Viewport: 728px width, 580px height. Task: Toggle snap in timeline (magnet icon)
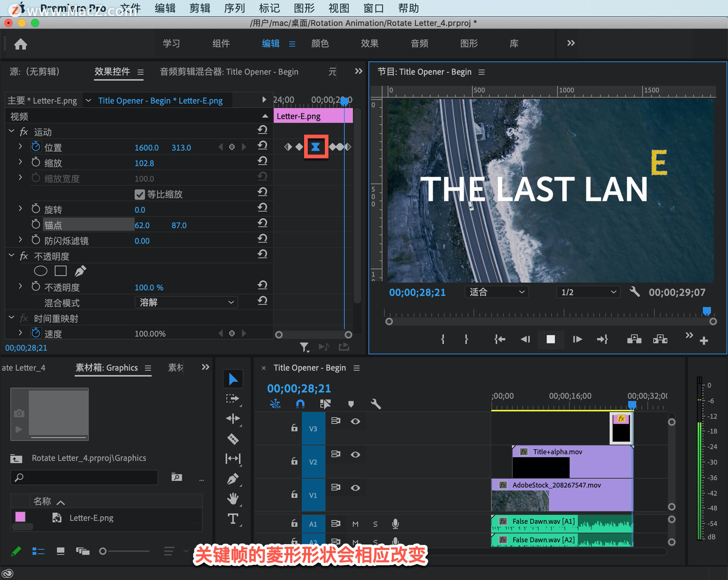(x=300, y=404)
